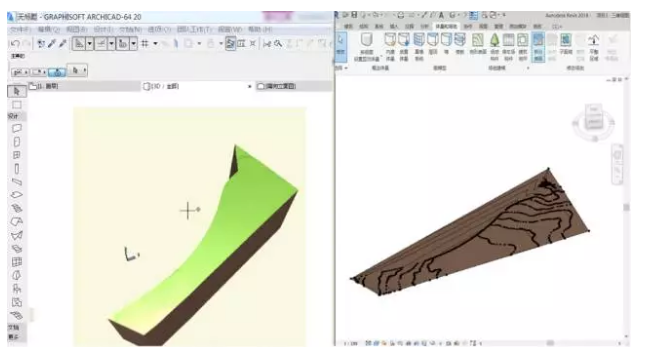Click Parking Component icon in Revit ribbon
This screenshot has height=362, width=646.
tap(508, 47)
